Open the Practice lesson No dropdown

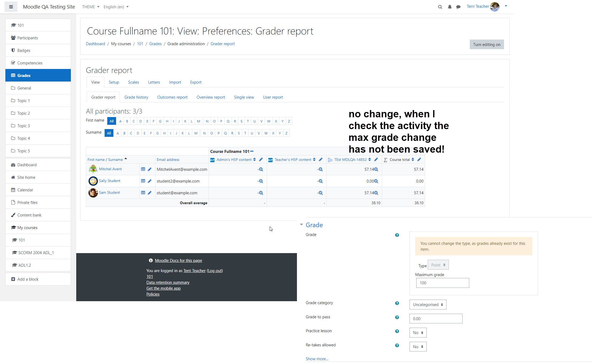[418, 332]
